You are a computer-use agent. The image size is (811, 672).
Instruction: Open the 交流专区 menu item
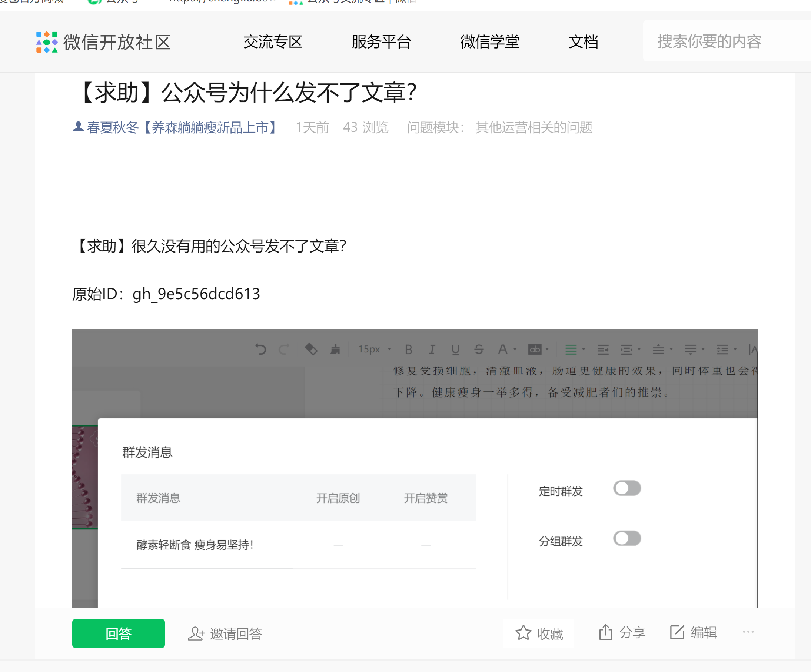(x=273, y=42)
